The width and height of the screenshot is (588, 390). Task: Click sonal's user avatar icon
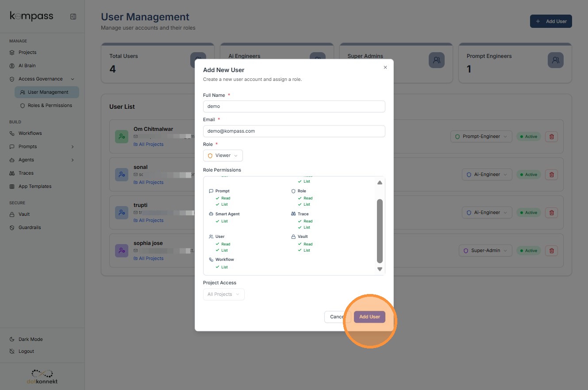[x=122, y=175]
